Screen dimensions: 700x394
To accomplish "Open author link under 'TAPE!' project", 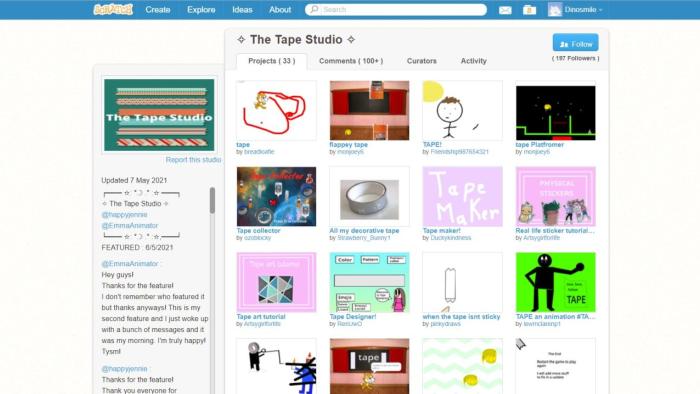I will tap(459, 152).
